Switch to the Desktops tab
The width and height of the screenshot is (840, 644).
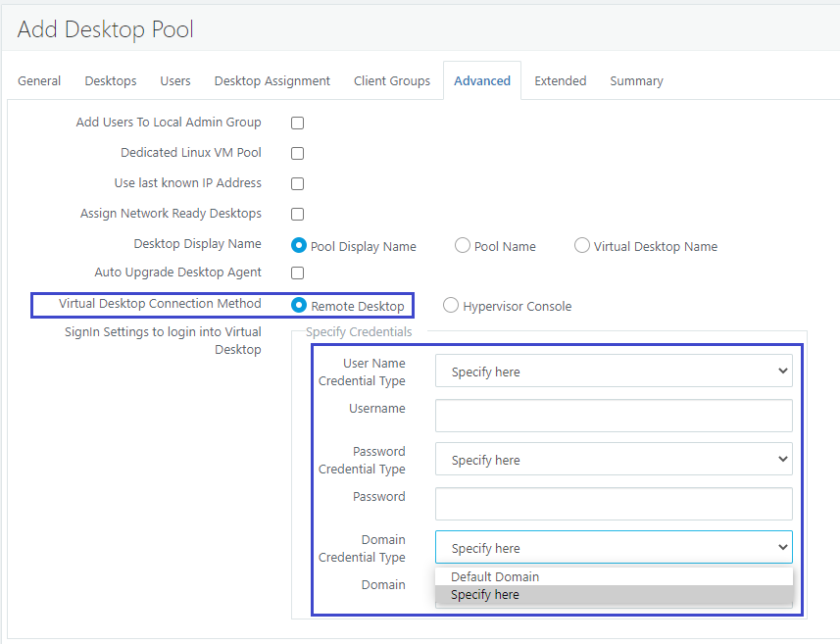click(111, 81)
